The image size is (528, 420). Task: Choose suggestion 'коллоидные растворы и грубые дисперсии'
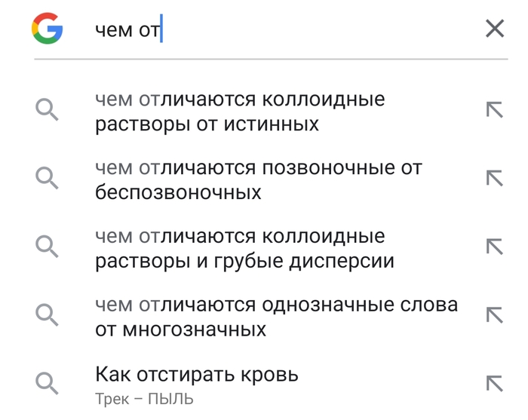pos(244,249)
